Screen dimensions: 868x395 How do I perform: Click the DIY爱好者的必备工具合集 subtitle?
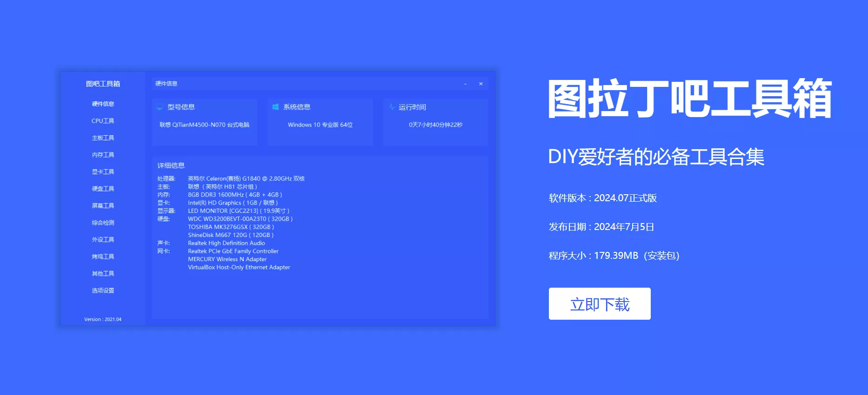pos(656,157)
